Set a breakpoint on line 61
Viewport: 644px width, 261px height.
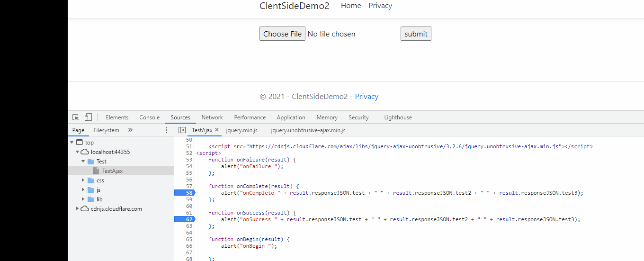pos(189,213)
